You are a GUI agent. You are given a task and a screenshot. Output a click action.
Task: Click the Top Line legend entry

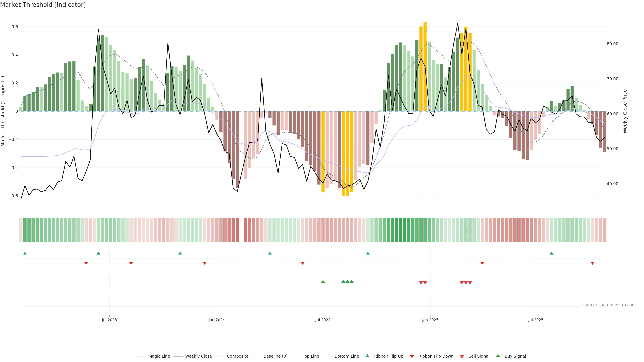[311, 356]
